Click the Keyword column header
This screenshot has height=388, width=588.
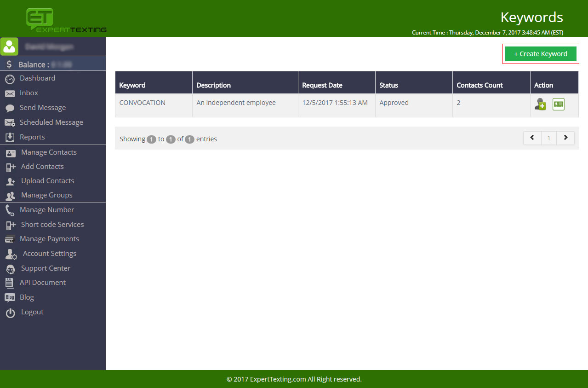[132, 85]
